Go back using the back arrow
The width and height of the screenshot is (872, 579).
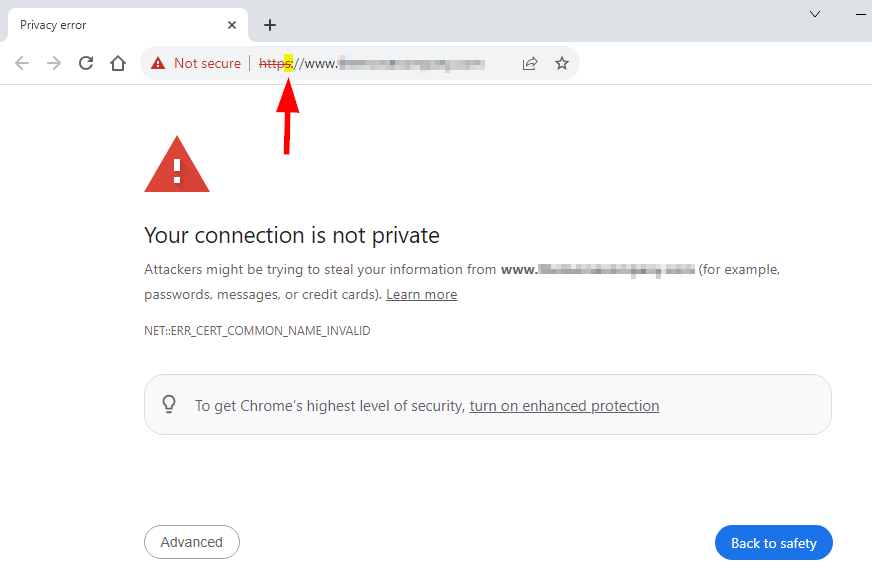pyautogui.click(x=22, y=63)
